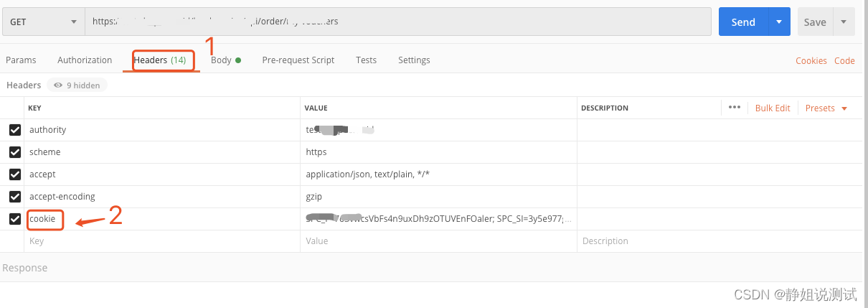Open the Presets dropdown

826,108
